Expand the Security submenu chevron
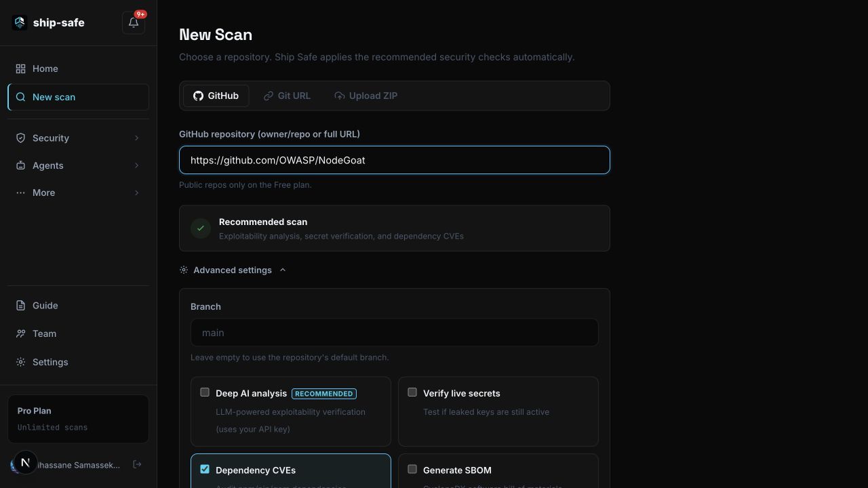The height and width of the screenshot is (488, 868). [x=136, y=138]
